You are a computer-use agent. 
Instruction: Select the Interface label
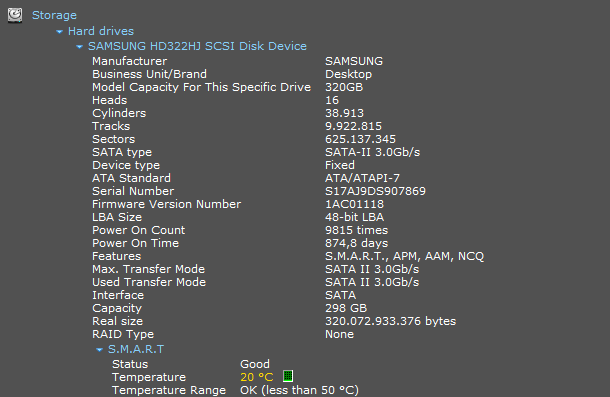[x=118, y=295]
